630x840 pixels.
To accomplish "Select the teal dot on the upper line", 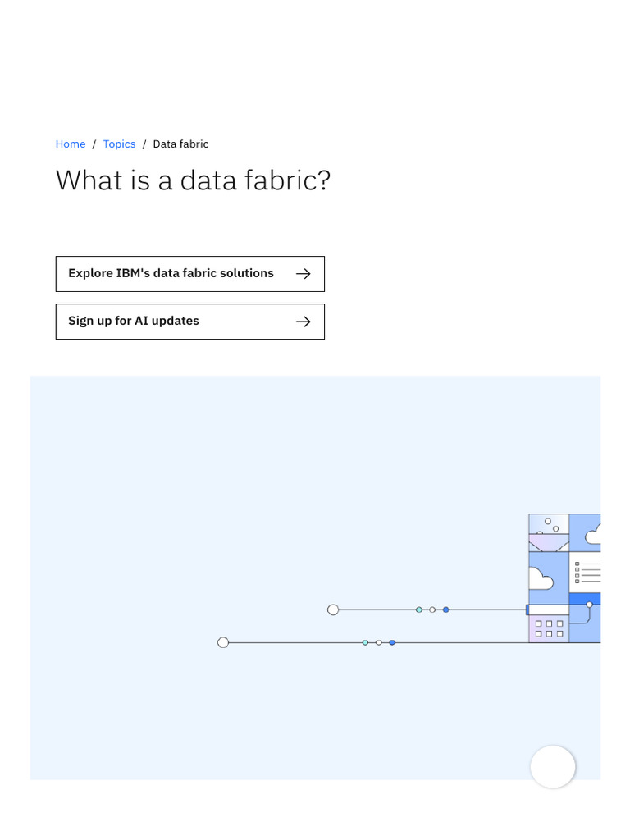I will (419, 609).
